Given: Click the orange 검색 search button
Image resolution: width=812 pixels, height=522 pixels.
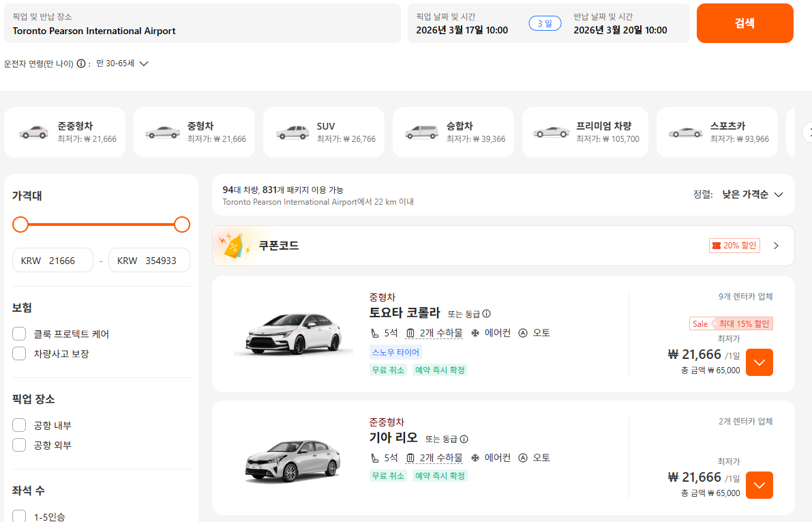Looking at the screenshot, I should tap(745, 23).
